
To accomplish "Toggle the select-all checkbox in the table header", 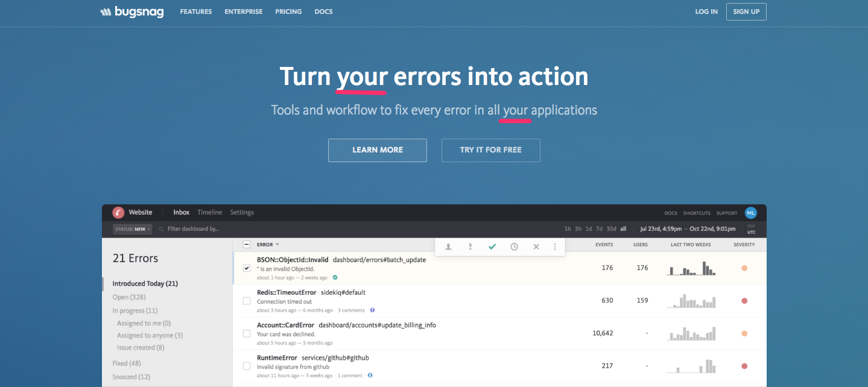I will click(247, 244).
